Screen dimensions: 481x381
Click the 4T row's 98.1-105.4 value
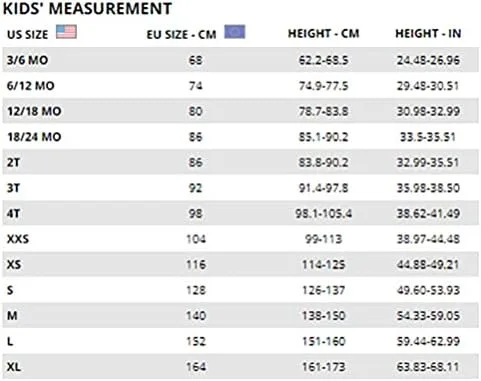324,214
